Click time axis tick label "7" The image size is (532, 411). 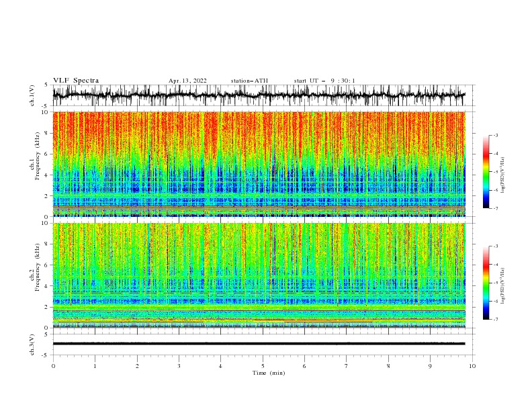coord(347,366)
